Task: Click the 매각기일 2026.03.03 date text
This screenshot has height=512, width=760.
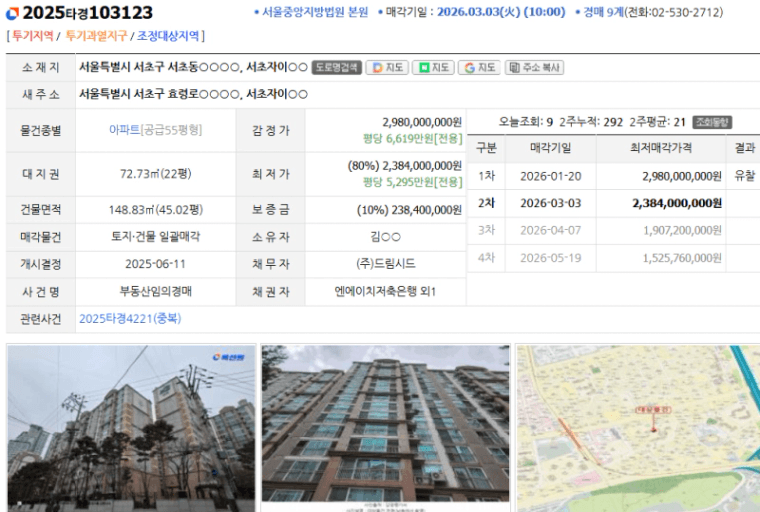Action: [x=501, y=12]
